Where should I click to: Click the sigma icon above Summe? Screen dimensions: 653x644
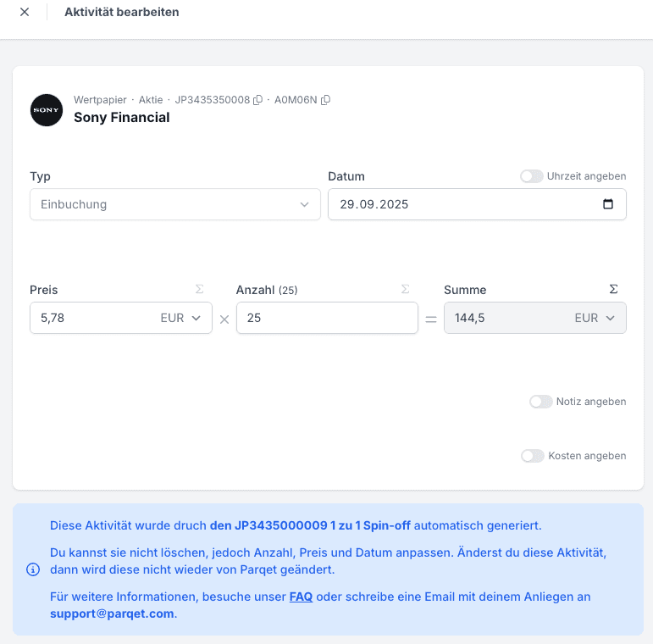point(614,289)
